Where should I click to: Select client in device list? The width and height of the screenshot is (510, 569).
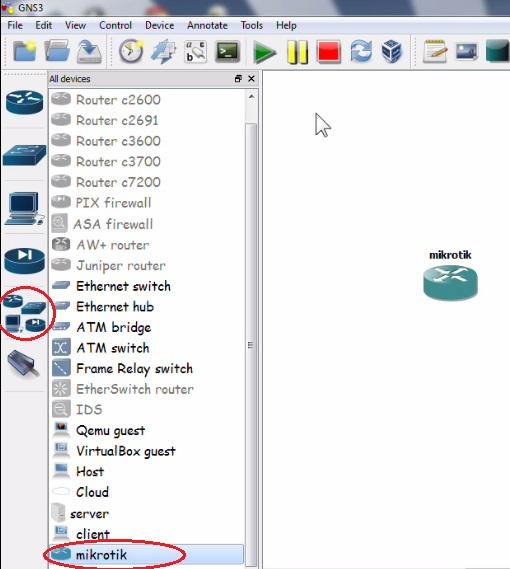[147, 534]
